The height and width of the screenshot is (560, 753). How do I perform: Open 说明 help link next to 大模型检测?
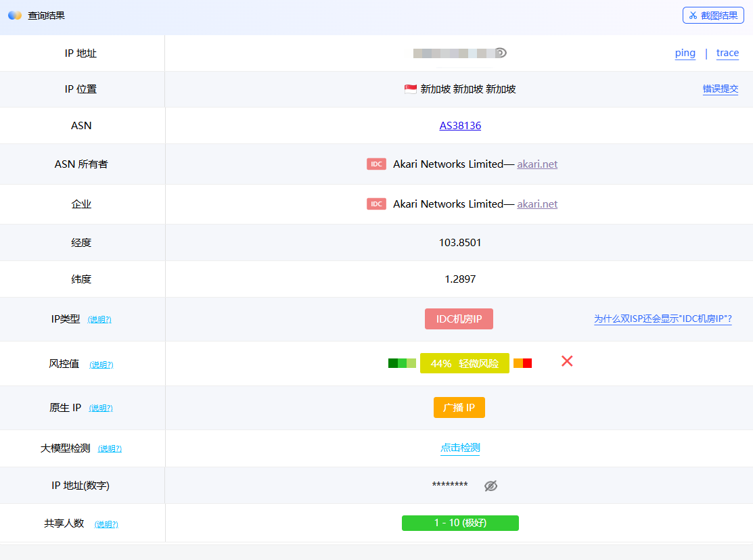click(110, 448)
